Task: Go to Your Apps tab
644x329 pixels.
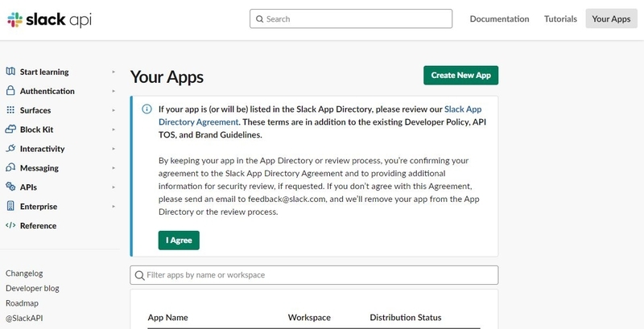Action: point(611,19)
